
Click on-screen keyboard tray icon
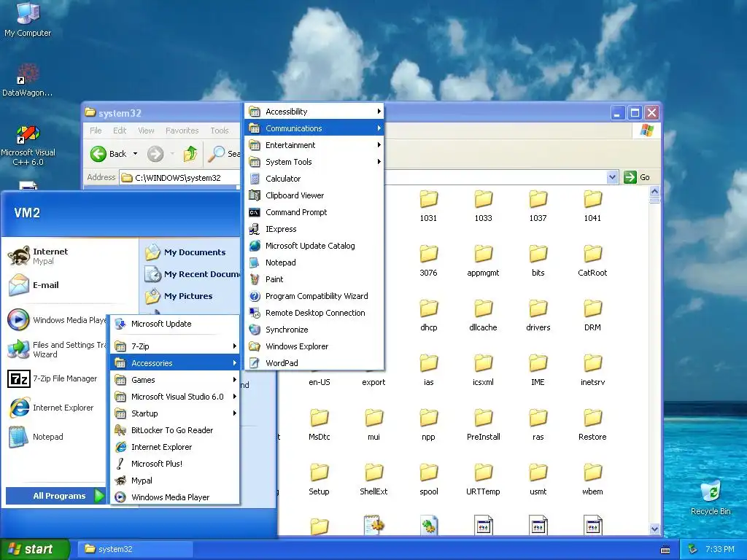[665, 550]
